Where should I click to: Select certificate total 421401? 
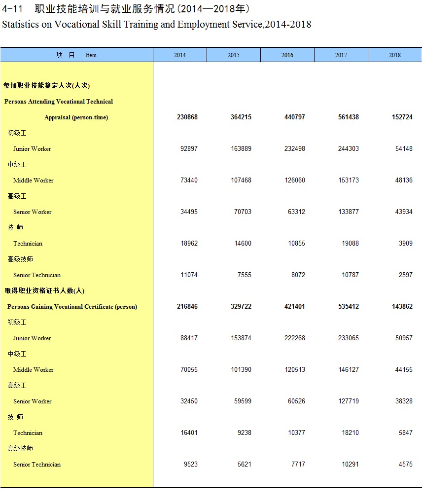(294, 306)
